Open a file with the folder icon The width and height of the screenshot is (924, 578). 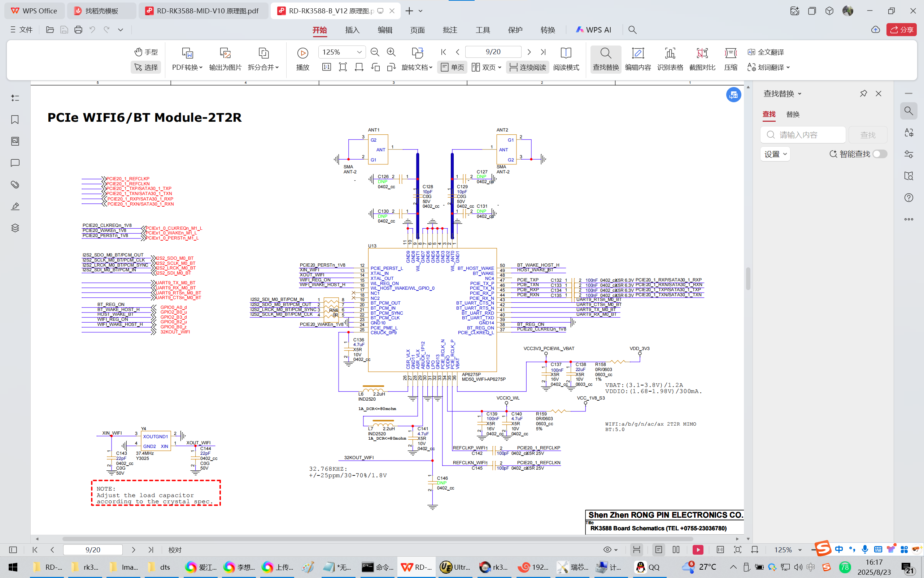(x=50, y=29)
